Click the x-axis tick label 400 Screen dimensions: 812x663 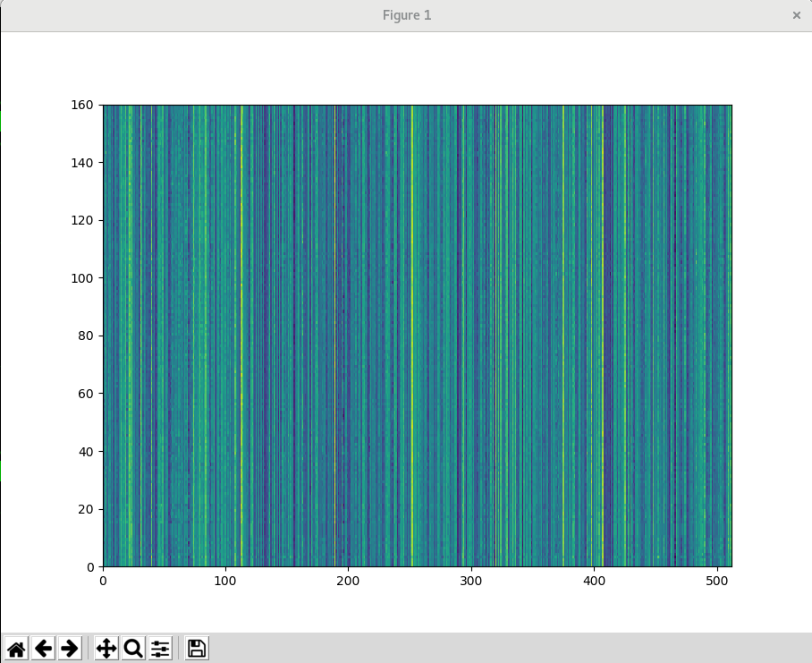coord(594,582)
